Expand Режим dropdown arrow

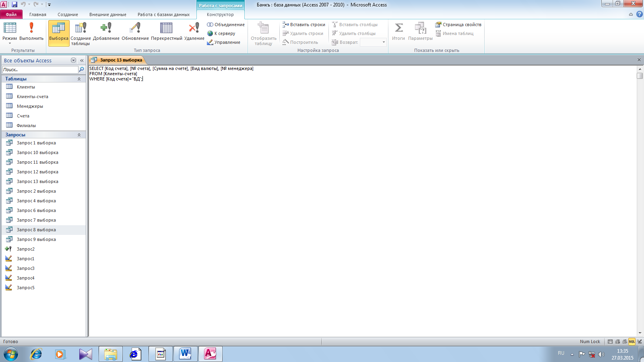(x=10, y=43)
